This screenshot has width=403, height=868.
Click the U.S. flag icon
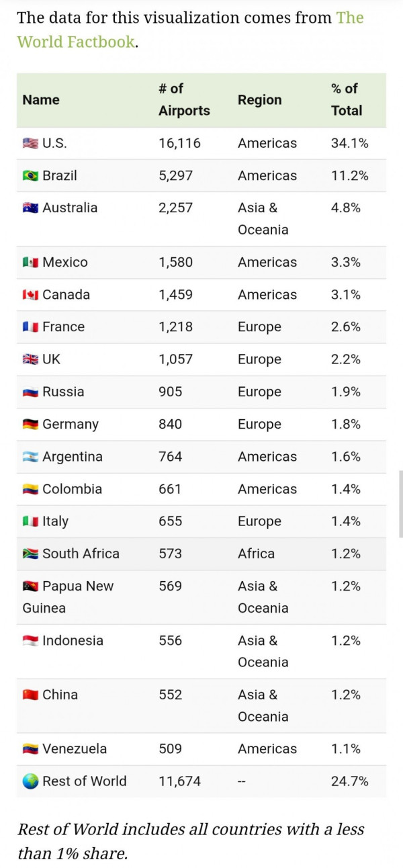point(30,143)
